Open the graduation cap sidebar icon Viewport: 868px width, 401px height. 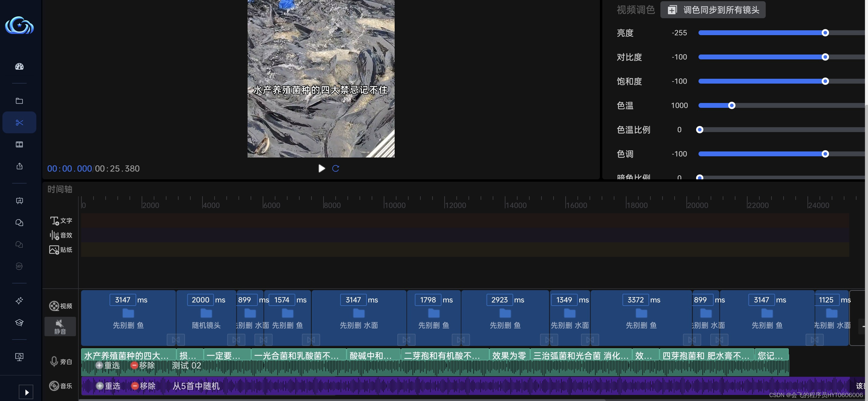(19, 323)
